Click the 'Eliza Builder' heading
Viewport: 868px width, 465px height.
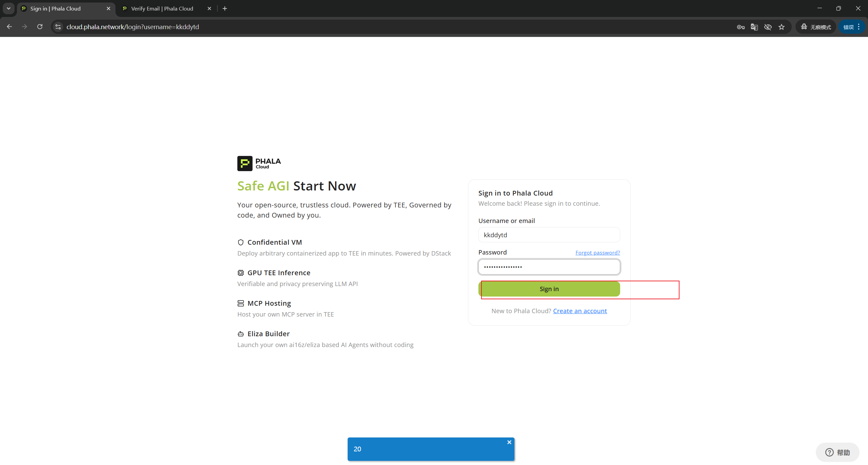pos(269,334)
